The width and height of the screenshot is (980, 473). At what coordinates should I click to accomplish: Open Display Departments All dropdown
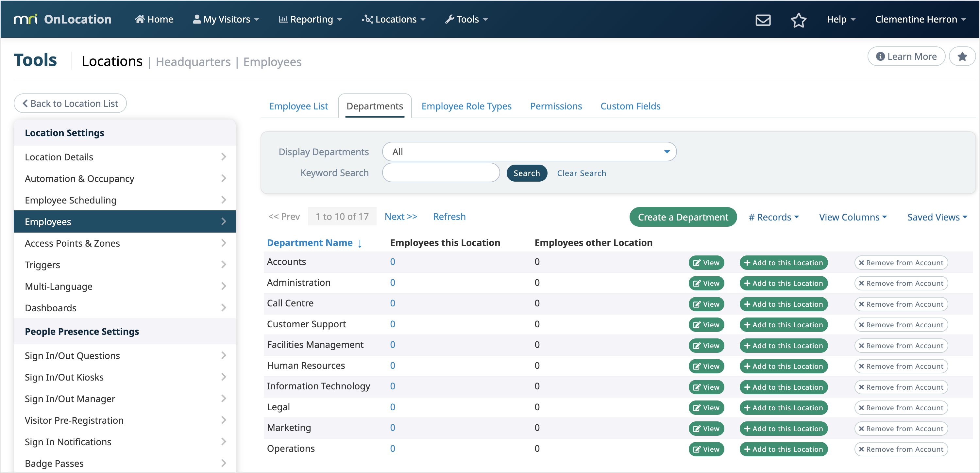tap(529, 152)
